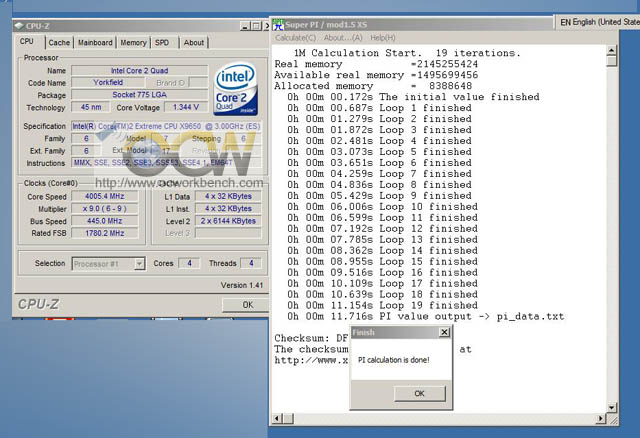Click the Bus Speed value 445.0 MHz
The width and height of the screenshot is (640, 438).
click(104, 221)
